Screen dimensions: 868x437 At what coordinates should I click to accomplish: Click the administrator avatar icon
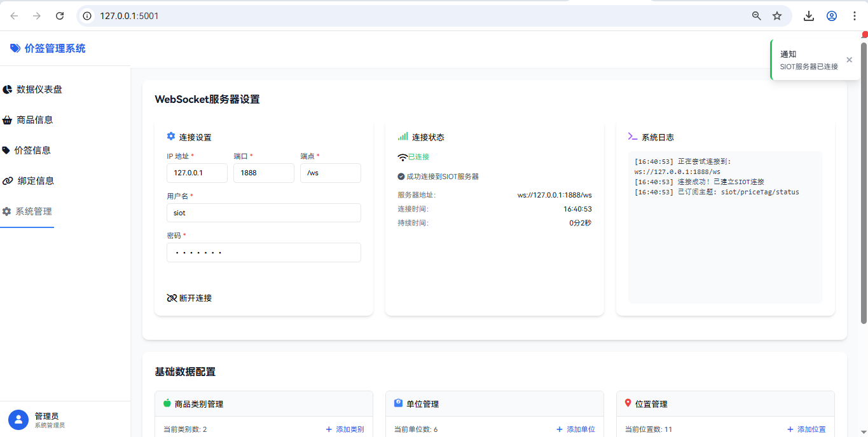[18, 419]
